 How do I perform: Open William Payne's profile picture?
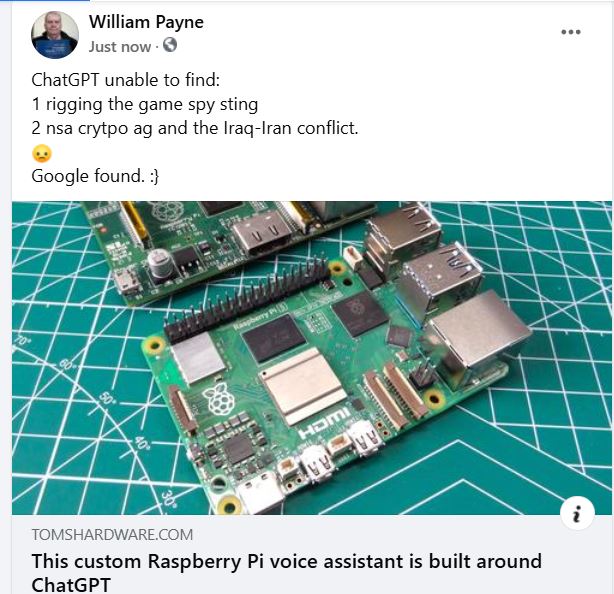[x=54, y=34]
